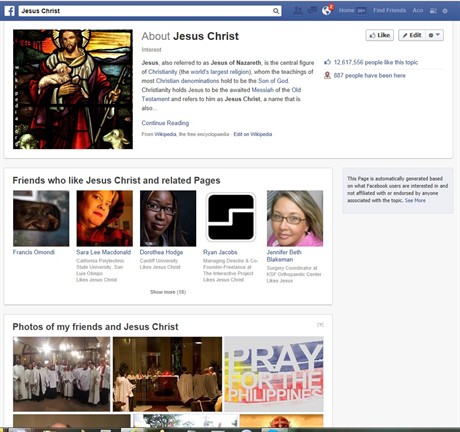Click the location pin icon beside visits
The image size is (460, 432).
tap(327, 75)
